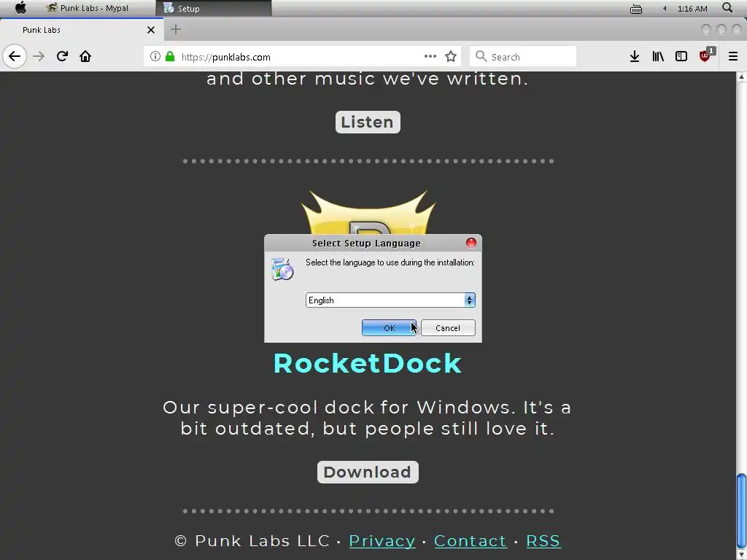This screenshot has height=560, width=747.
Task: Select the Punk Labs browser tab
Action: [x=82, y=29]
